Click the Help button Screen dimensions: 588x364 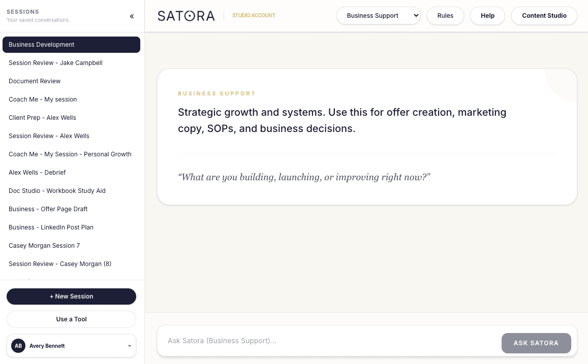[487, 16]
